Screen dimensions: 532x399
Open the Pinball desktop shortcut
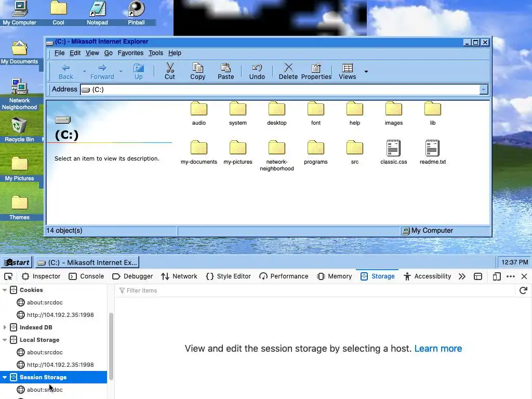click(x=136, y=13)
